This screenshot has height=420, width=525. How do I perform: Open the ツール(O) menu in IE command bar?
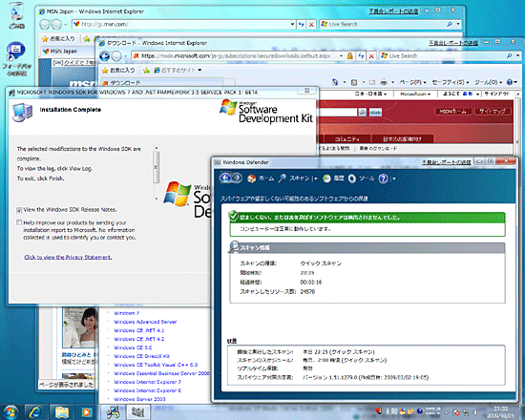[x=489, y=82]
